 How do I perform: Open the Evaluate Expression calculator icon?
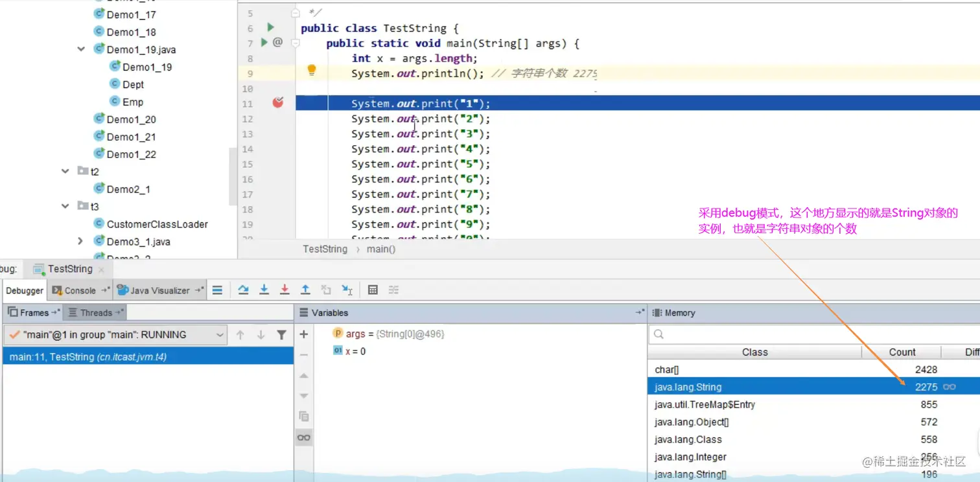coord(373,290)
